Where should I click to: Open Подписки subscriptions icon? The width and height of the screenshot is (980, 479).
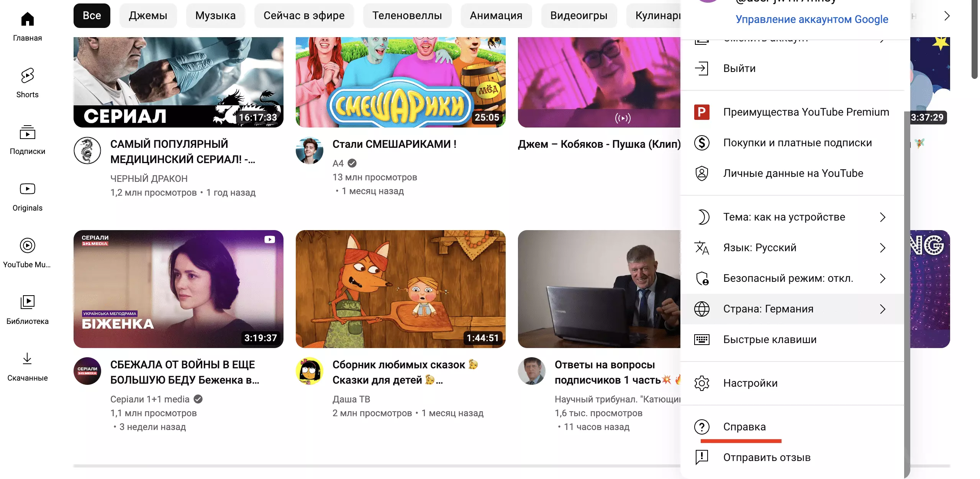27,132
